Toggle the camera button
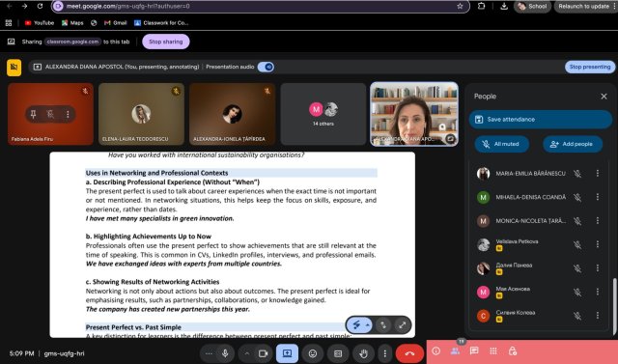Image resolution: width=618 pixels, height=364 pixels. 263,353
